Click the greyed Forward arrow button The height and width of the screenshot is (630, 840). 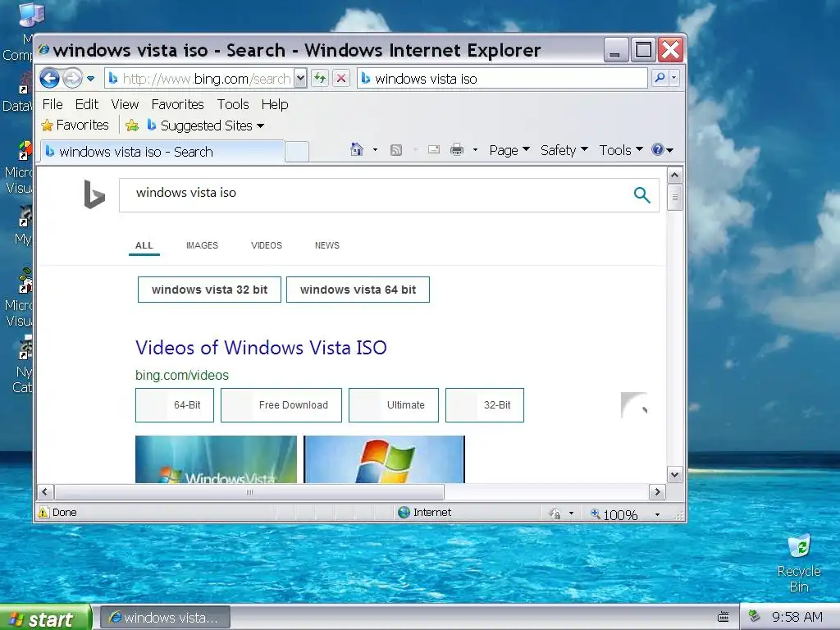(72, 79)
